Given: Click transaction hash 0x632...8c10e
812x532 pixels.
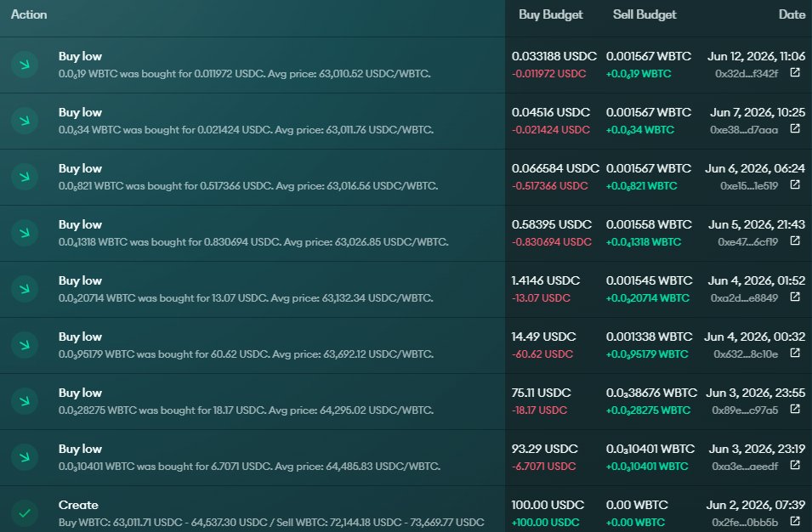Looking at the screenshot, I should (746, 354).
